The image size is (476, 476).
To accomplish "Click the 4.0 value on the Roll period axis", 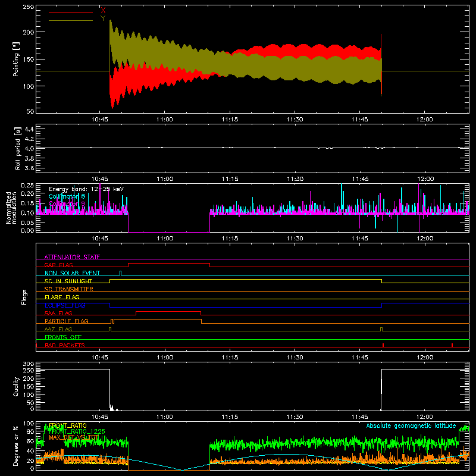I will point(29,149).
